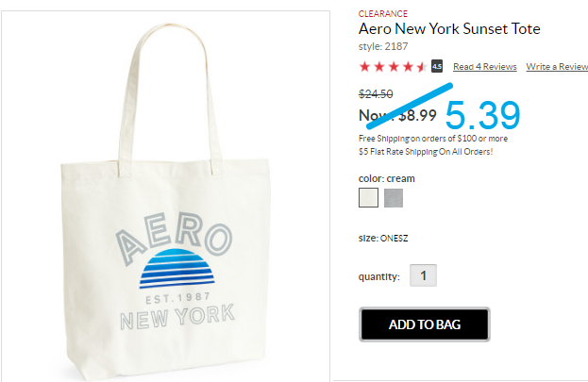Click the third red rating star
This screenshot has width=588, height=382.
click(394, 67)
